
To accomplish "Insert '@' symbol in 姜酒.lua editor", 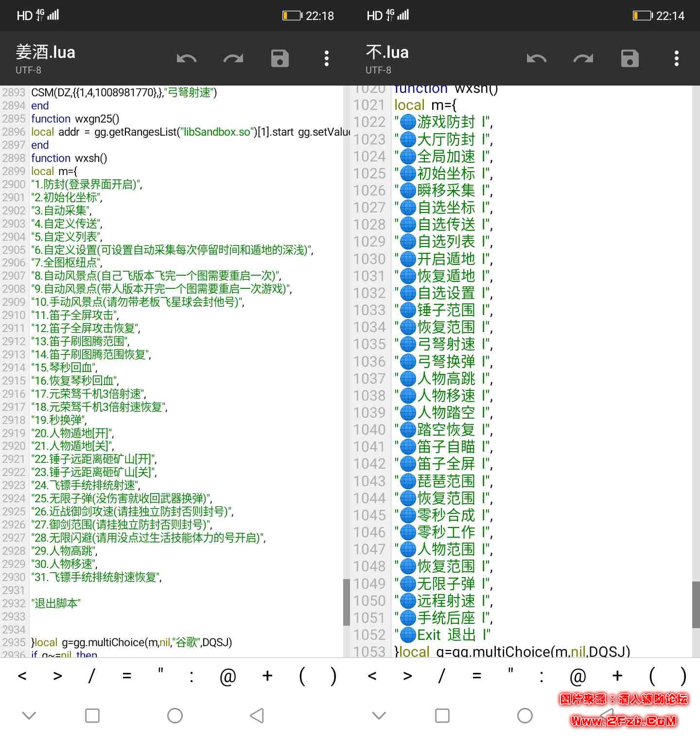I will [x=227, y=676].
